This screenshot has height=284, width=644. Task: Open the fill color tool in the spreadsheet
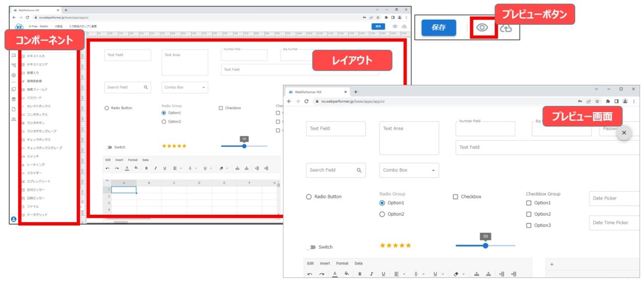(346, 274)
